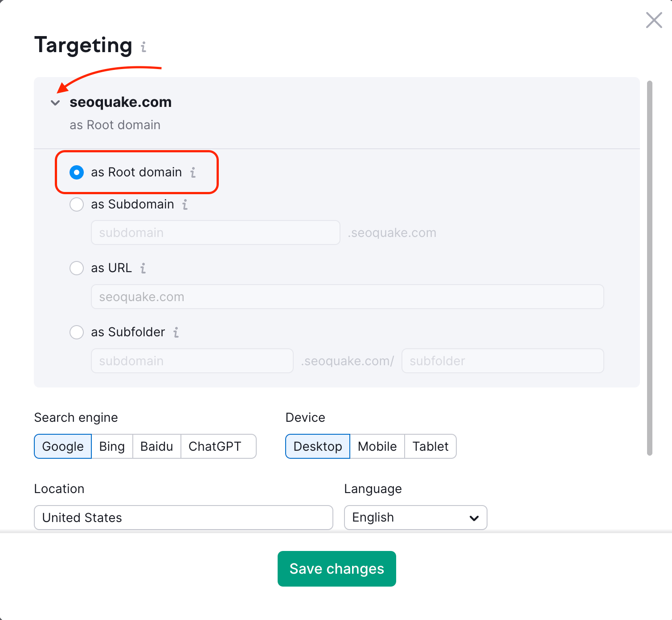Click the Save changes button
Viewport: 672px width, 620px height.
pos(336,569)
